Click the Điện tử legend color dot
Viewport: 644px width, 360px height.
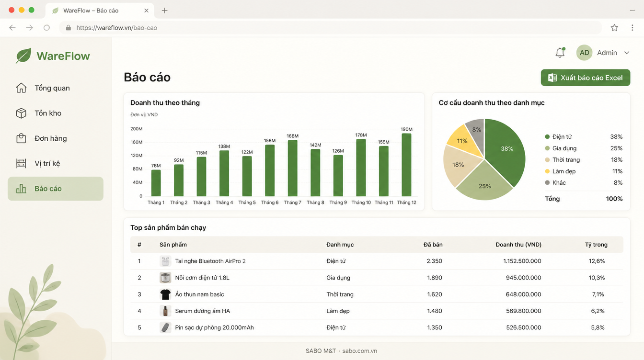[x=547, y=137]
